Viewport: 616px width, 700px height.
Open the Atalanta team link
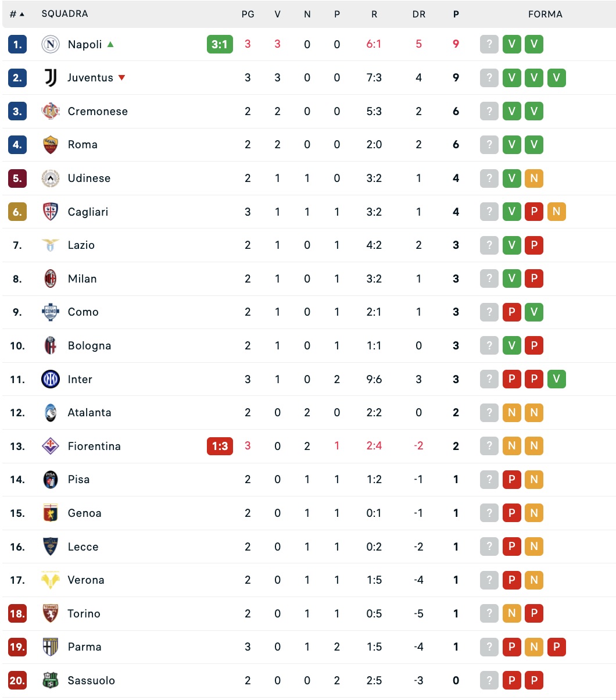[x=89, y=413]
